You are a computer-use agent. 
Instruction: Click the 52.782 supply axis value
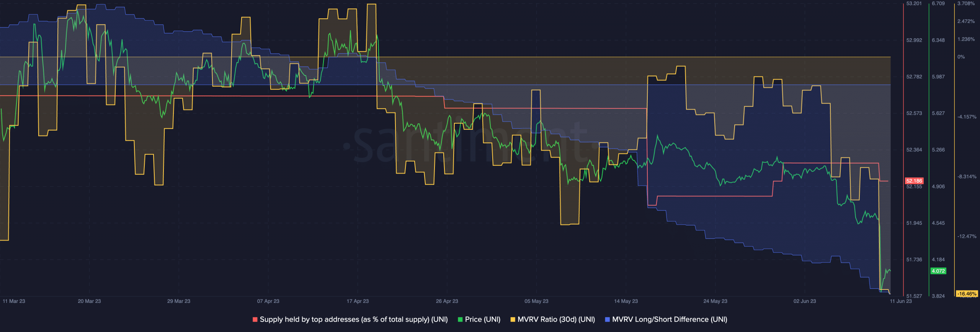tap(914, 77)
